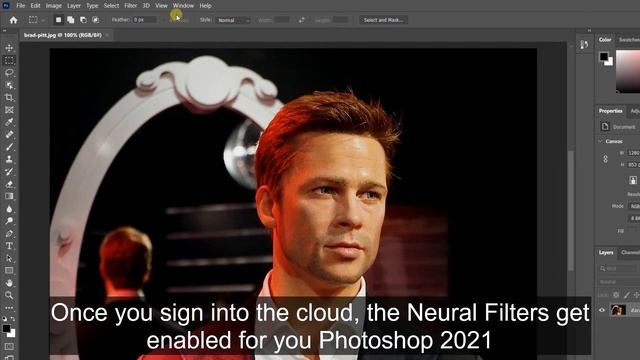Click the layer thumbnail in Layers panel
The height and width of the screenshot is (360, 640).
618,310
